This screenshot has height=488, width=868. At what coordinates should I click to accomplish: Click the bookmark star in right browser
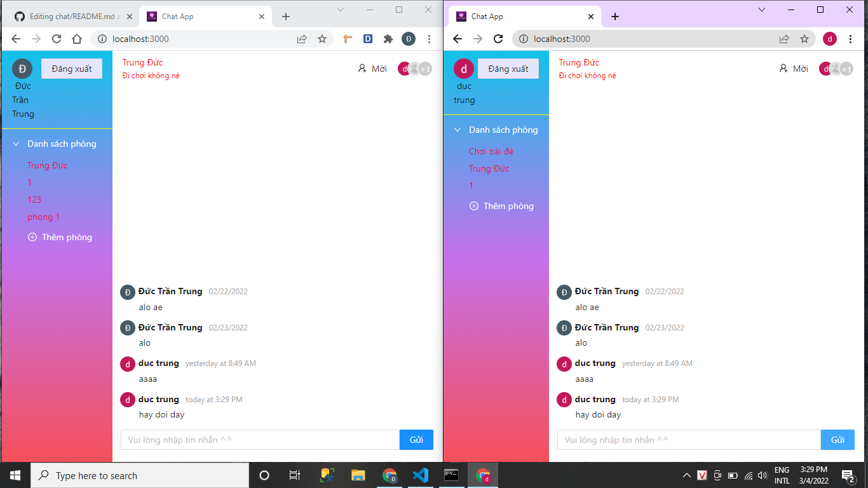tap(806, 39)
